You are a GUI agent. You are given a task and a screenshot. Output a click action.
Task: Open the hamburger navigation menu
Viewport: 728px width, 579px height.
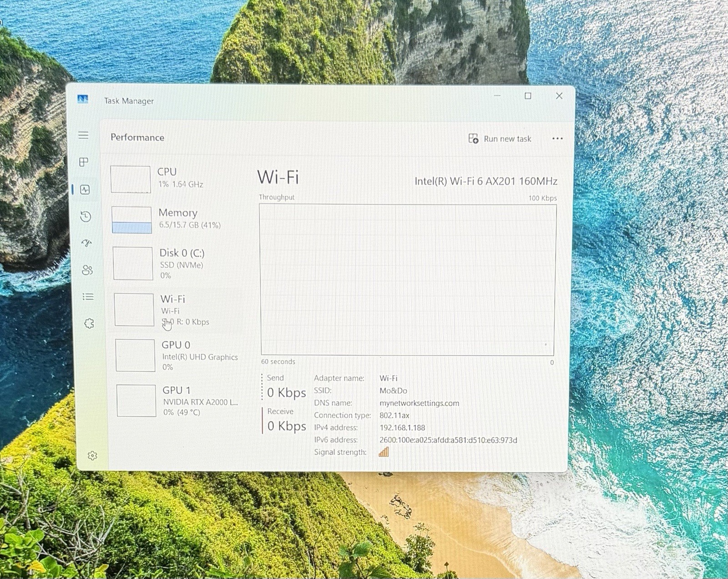point(83,135)
